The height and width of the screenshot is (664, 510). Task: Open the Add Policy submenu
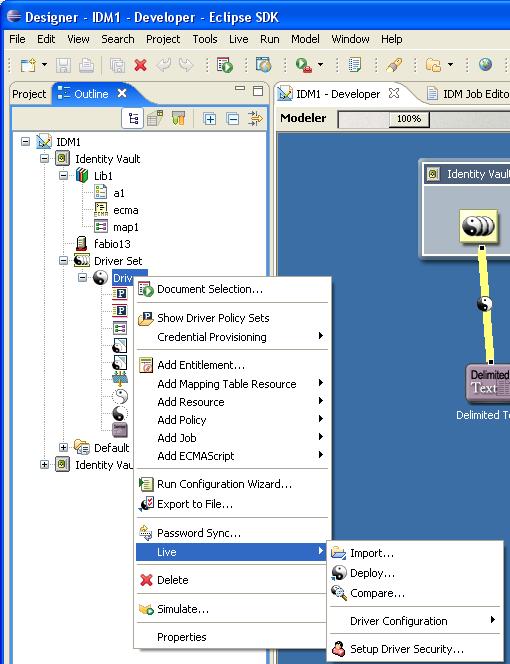coord(232,420)
